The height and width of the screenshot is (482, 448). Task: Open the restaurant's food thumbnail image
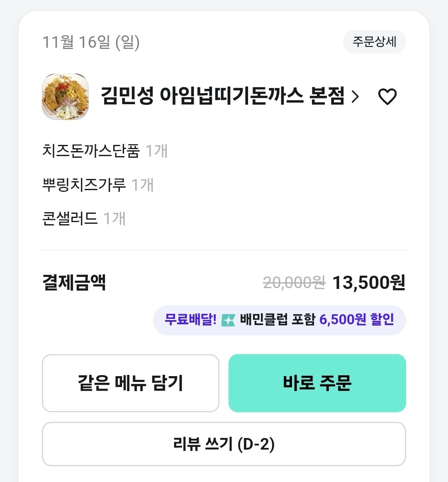66,97
